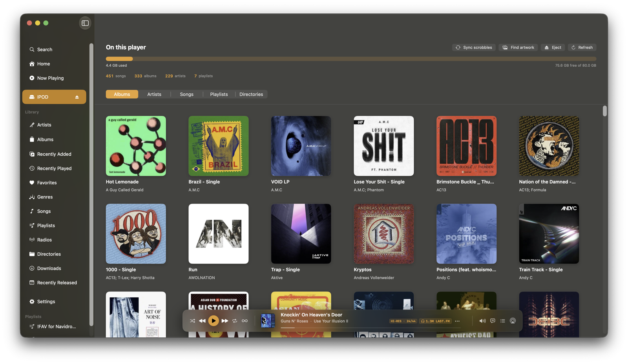The height and width of the screenshot is (364, 628).
Task: Skip to previous track
Action: pyautogui.click(x=202, y=321)
